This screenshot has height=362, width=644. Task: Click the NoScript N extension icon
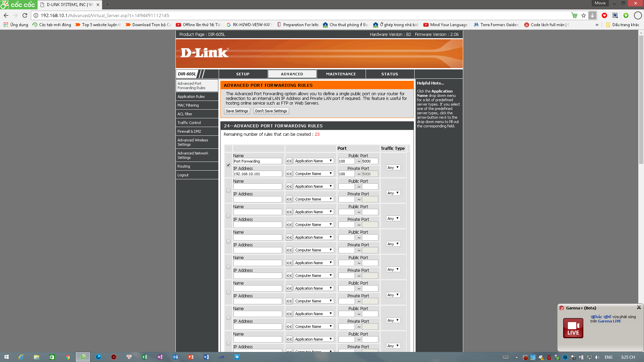click(x=615, y=15)
